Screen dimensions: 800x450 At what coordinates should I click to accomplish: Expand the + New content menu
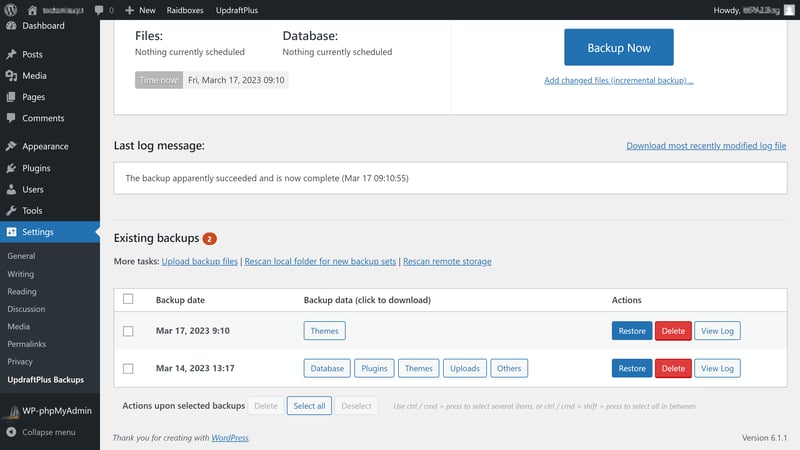[140, 9]
